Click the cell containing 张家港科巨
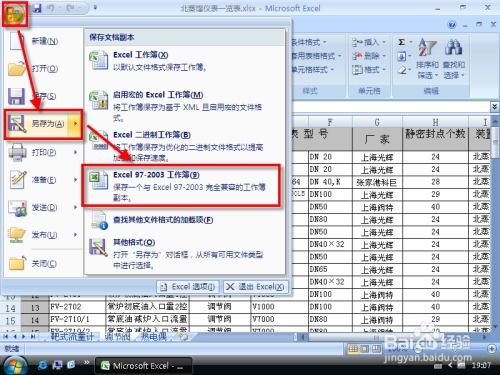Viewport: 500px width, 375px height. [377, 182]
